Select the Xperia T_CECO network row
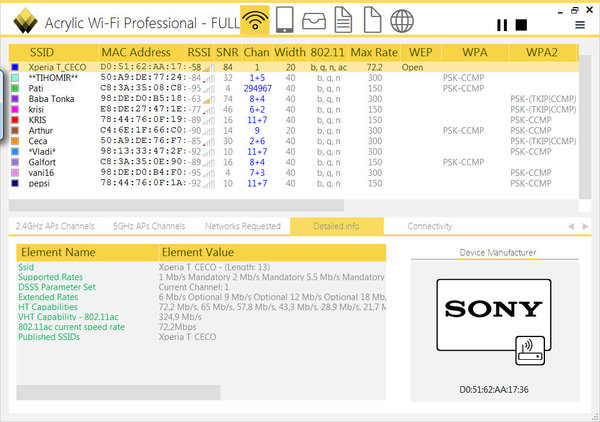The image size is (600, 422). coord(293,67)
